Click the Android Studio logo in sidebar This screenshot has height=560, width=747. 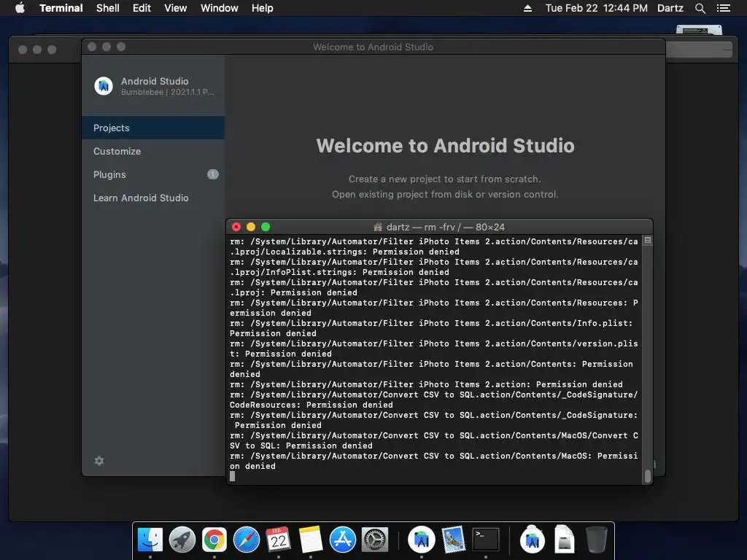pos(104,86)
